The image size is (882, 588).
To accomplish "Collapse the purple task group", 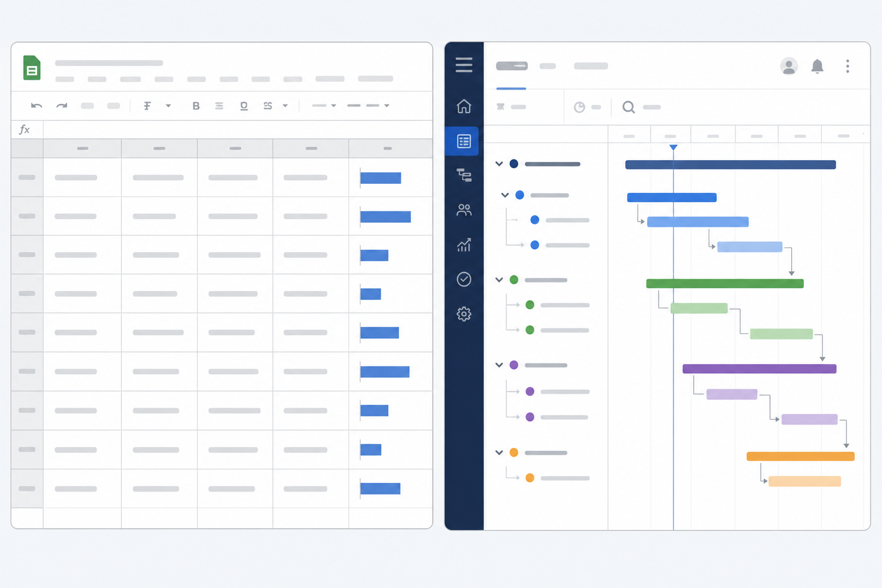I will pyautogui.click(x=499, y=365).
